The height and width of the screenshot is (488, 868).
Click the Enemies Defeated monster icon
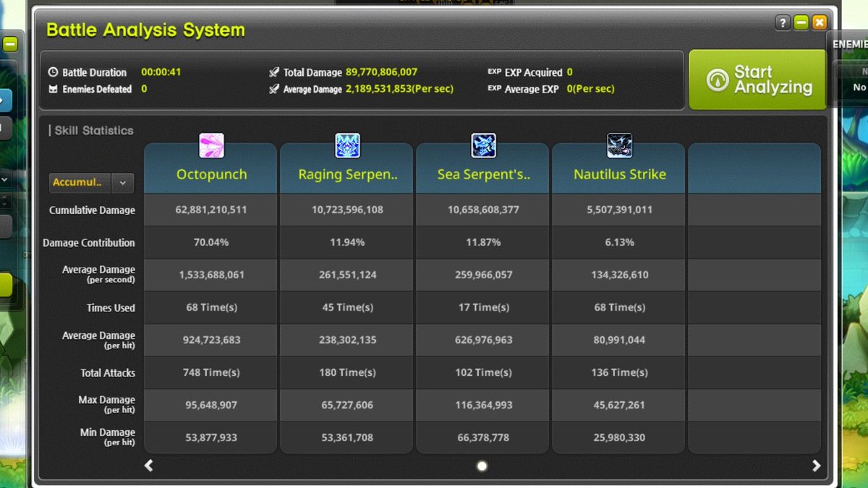(53, 90)
